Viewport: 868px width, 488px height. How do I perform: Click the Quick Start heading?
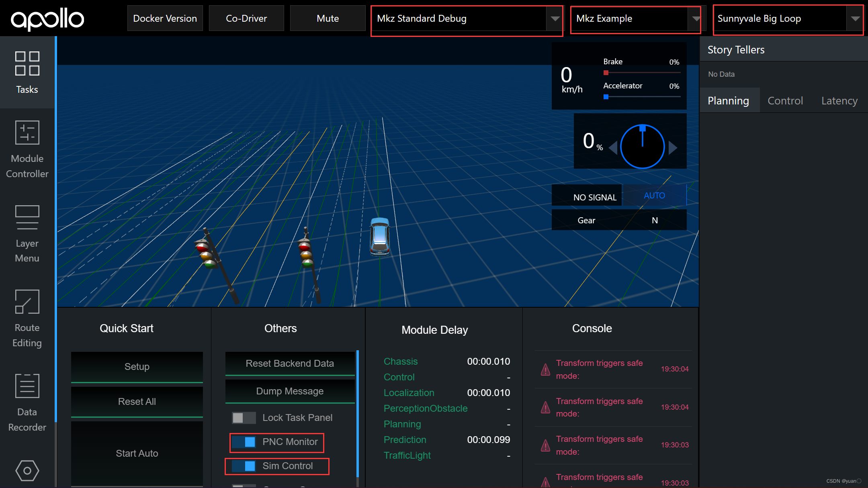tap(127, 329)
